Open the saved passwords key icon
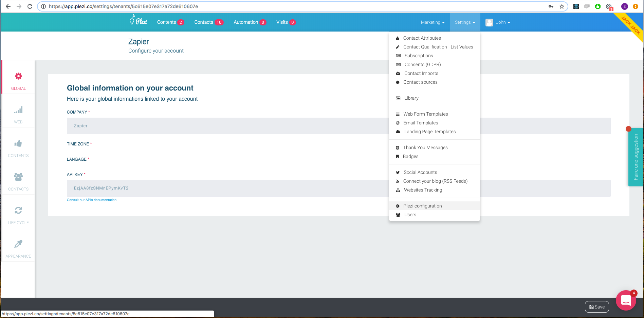 [x=551, y=6]
